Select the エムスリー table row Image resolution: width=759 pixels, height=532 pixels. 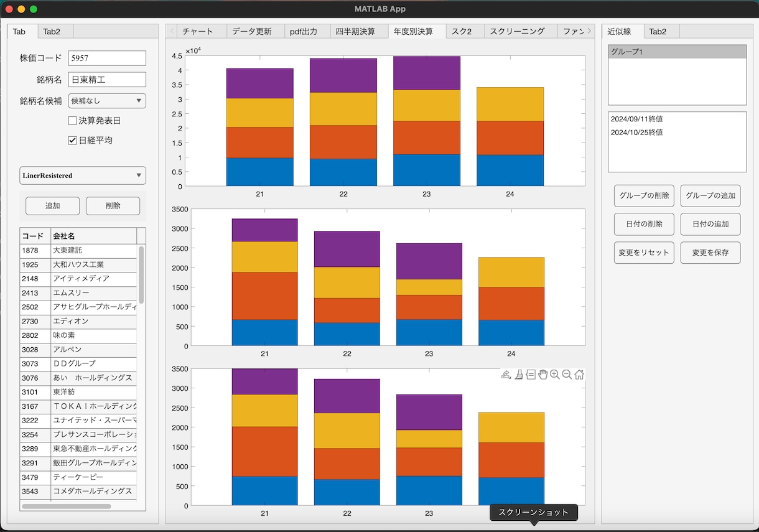click(x=78, y=293)
